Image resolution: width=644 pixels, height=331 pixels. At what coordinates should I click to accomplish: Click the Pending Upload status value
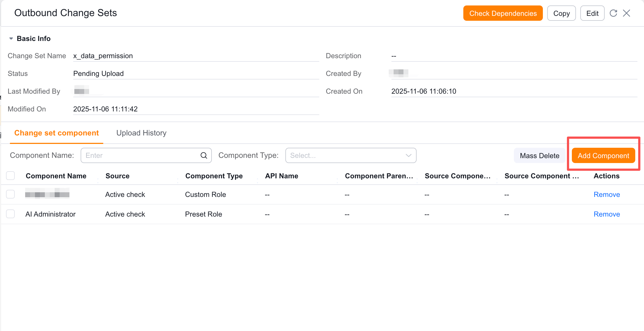click(98, 73)
